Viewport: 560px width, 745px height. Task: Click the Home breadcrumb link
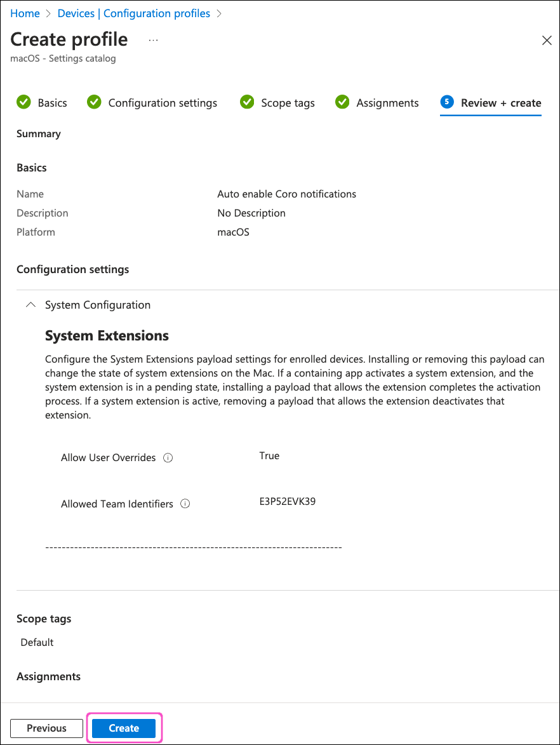click(x=25, y=13)
